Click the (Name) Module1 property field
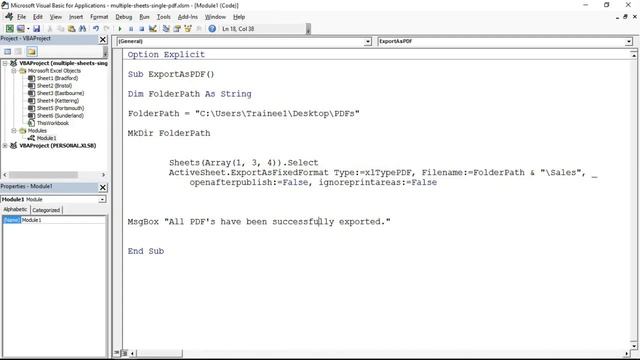 click(x=54, y=220)
